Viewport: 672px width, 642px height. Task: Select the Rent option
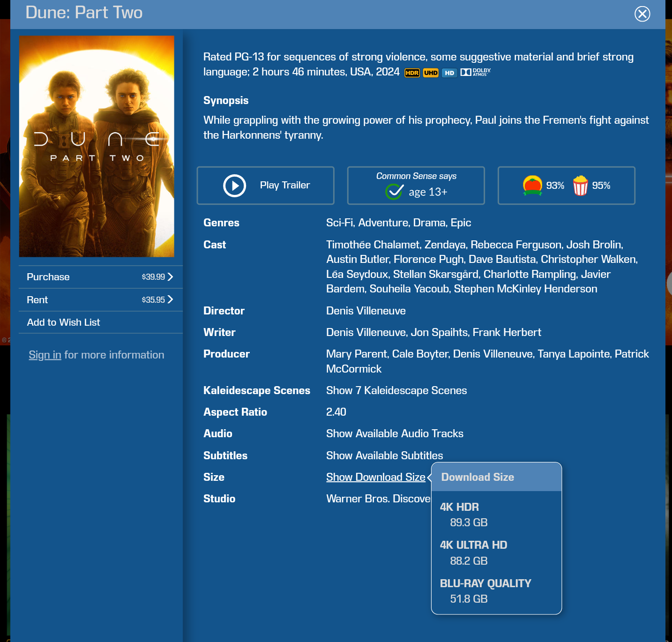point(101,300)
